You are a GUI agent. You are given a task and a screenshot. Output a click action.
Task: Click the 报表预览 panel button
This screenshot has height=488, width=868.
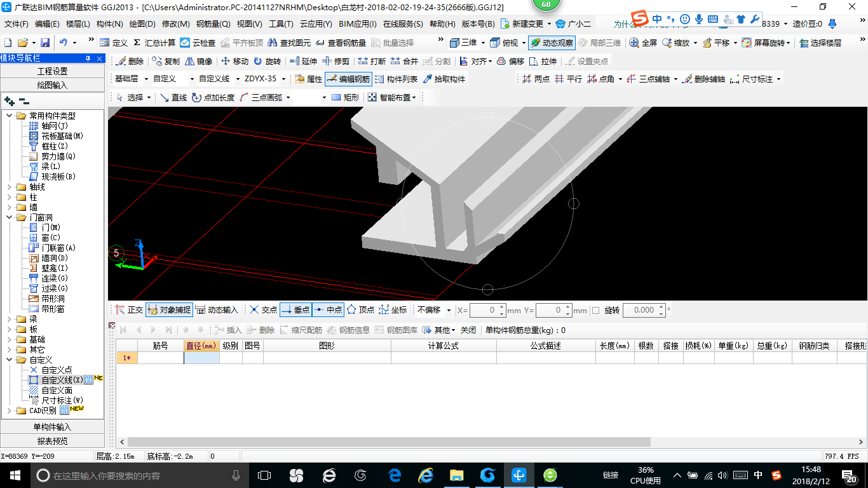click(x=52, y=440)
